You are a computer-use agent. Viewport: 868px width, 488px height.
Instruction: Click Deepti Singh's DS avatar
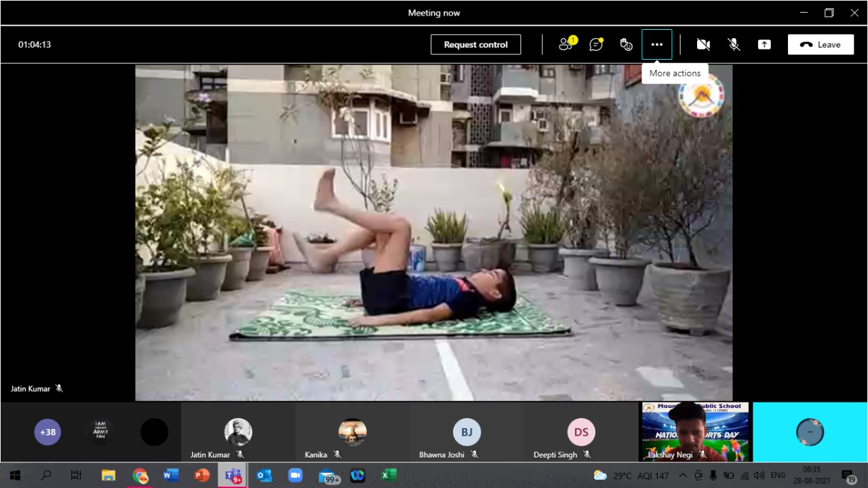tap(581, 432)
